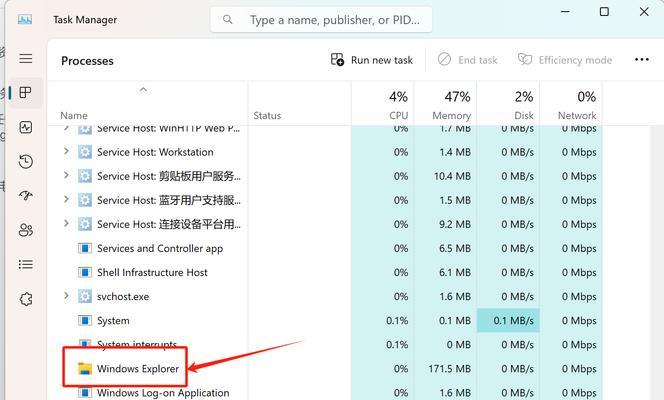The height and width of the screenshot is (400, 664).
Task: Open the Users page sidebar icon
Action: click(x=26, y=230)
